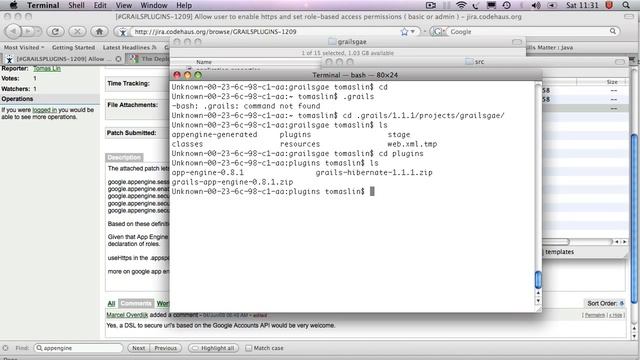Click Previous in find bar
The image size is (640, 360).
tap(166, 348)
